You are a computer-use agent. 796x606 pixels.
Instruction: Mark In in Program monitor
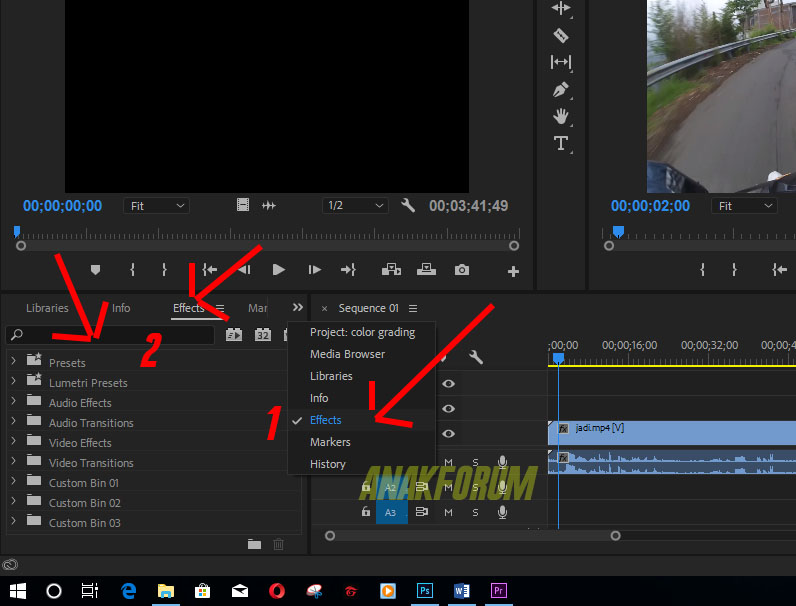[x=703, y=270]
